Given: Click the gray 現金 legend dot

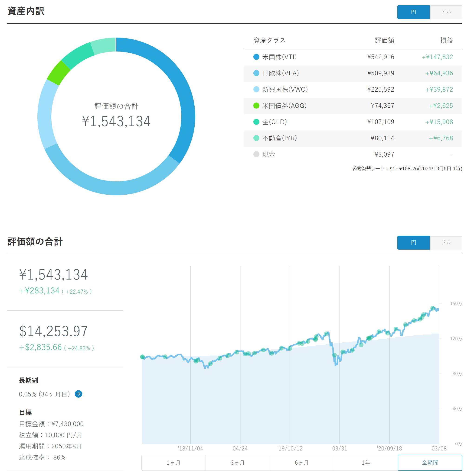Looking at the screenshot, I should click(x=256, y=154).
